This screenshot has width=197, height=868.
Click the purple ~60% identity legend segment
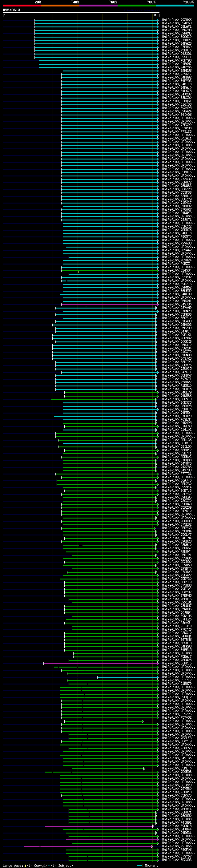(x=99, y=6)
